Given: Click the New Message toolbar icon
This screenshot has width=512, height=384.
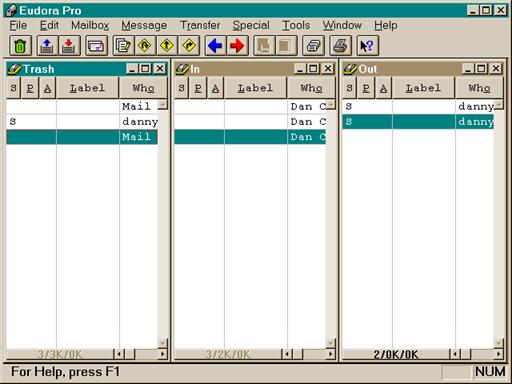Looking at the screenshot, I should tap(124, 46).
